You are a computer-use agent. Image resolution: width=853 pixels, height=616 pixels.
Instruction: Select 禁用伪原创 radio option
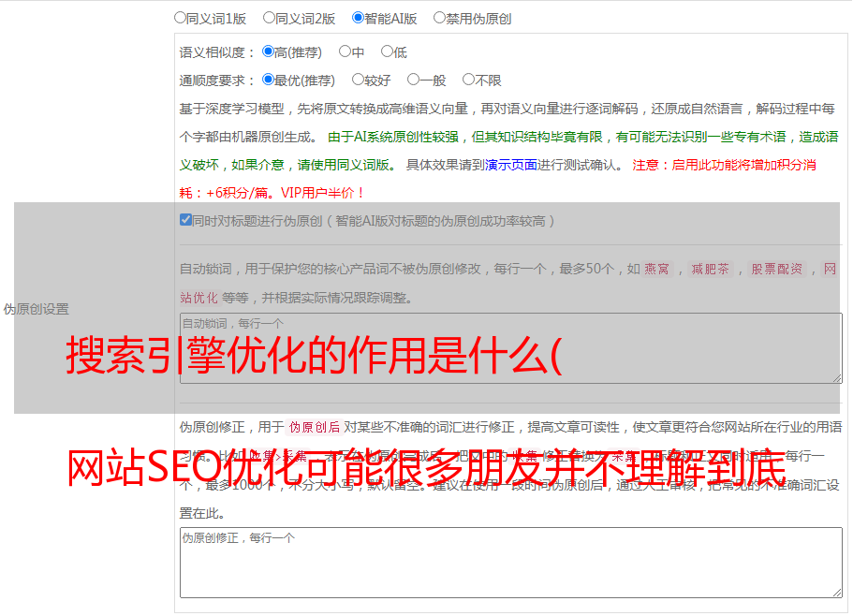[x=439, y=18]
